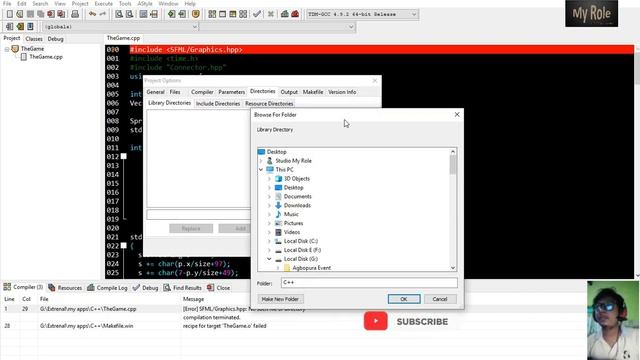
Task: Click the Insert icon in second toolbar row
Action: click(9, 27)
